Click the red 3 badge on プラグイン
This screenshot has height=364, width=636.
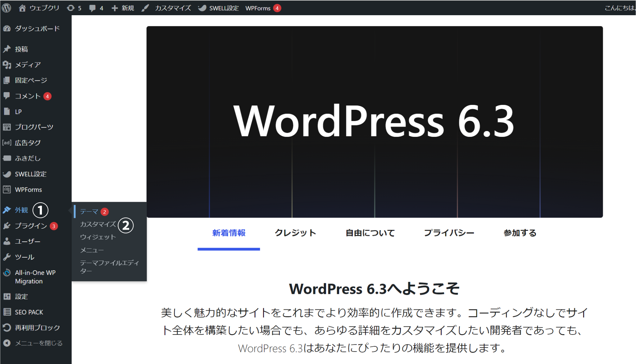54,226
